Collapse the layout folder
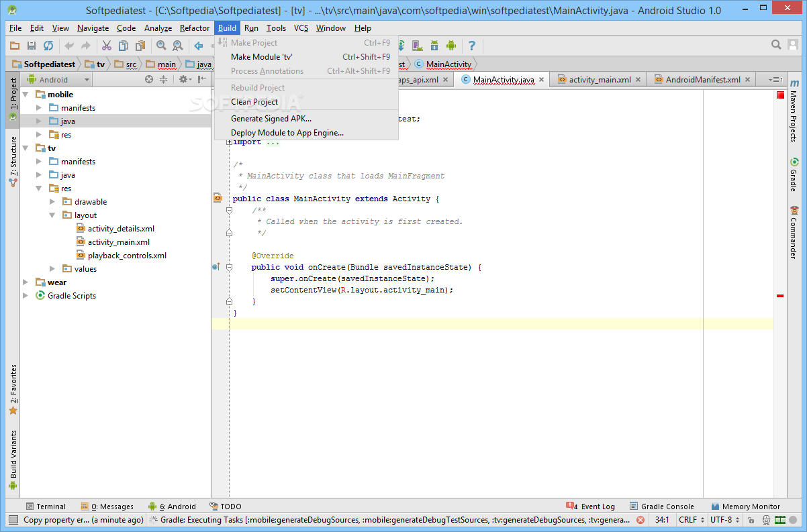 pyautogui.click(x=52, y=215)
